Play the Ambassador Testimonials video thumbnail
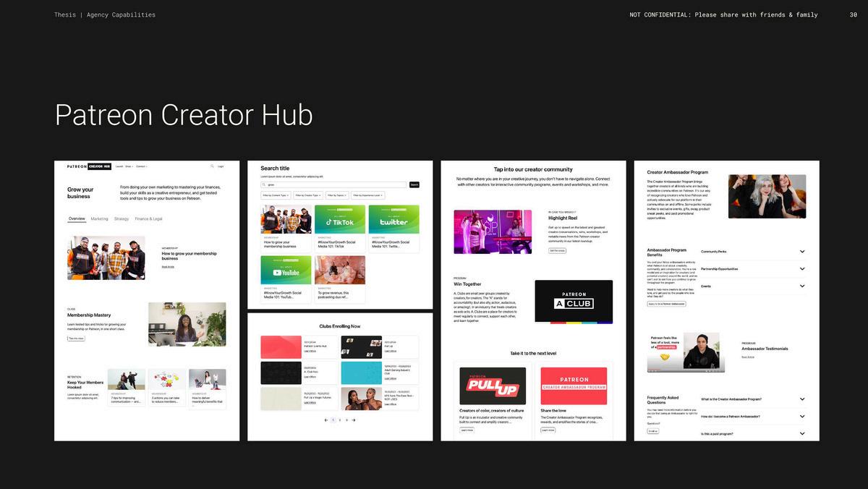Viewport: 868px width, 489px height. pos(684,352)
